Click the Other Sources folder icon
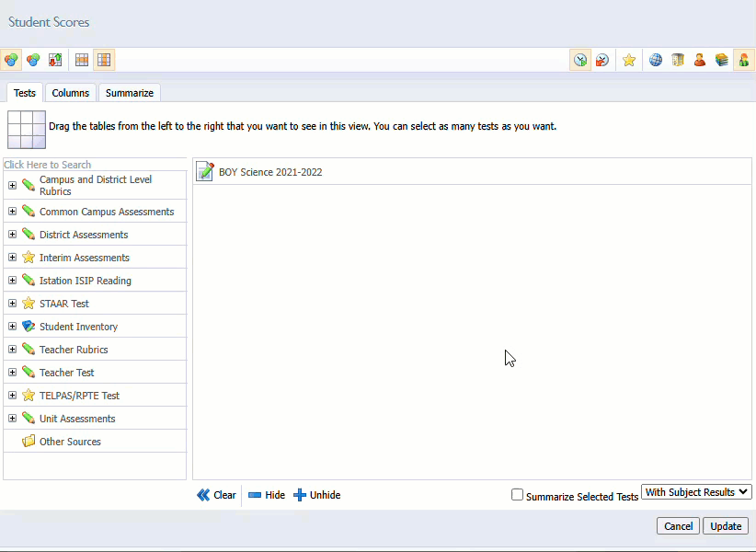Viewport: 756px width, 552px height. [29, 441]
